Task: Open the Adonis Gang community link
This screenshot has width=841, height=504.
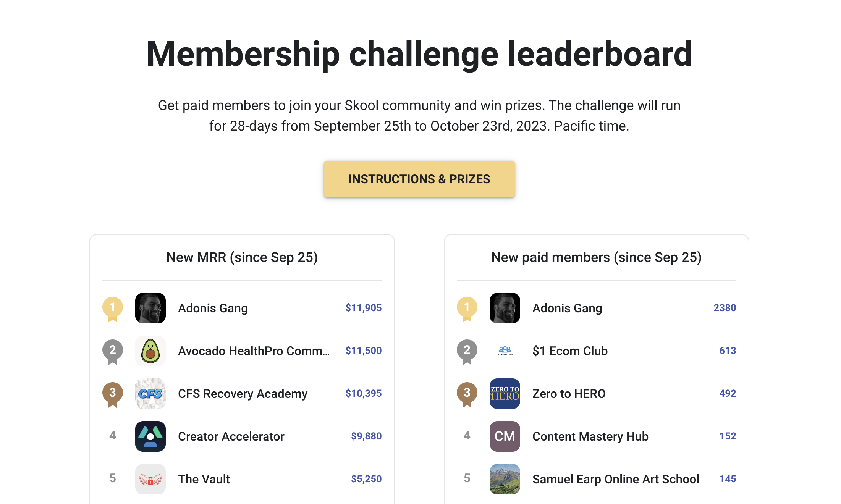Action: point(212,308)
